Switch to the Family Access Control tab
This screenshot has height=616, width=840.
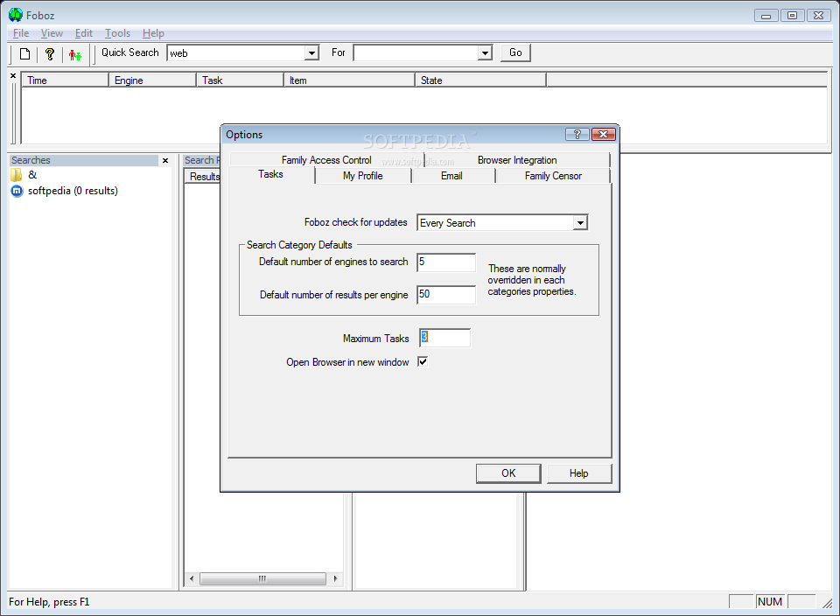[x=326, y=159]
